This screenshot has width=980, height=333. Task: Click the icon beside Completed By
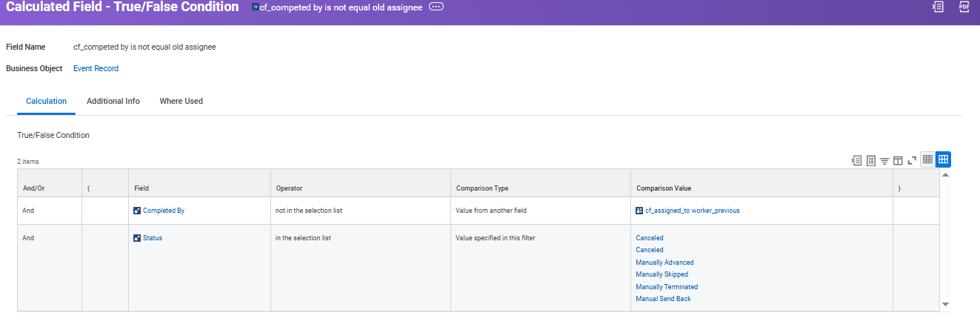[137, 211]
